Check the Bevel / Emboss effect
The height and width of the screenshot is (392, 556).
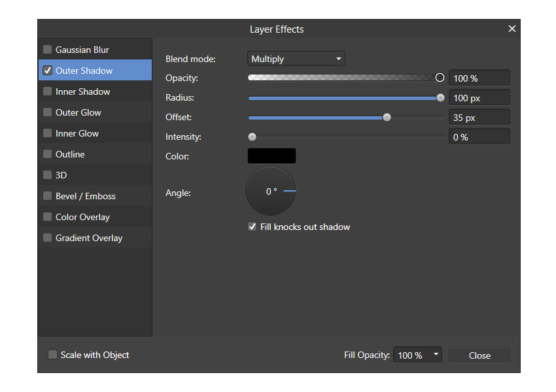coord(47,195)
